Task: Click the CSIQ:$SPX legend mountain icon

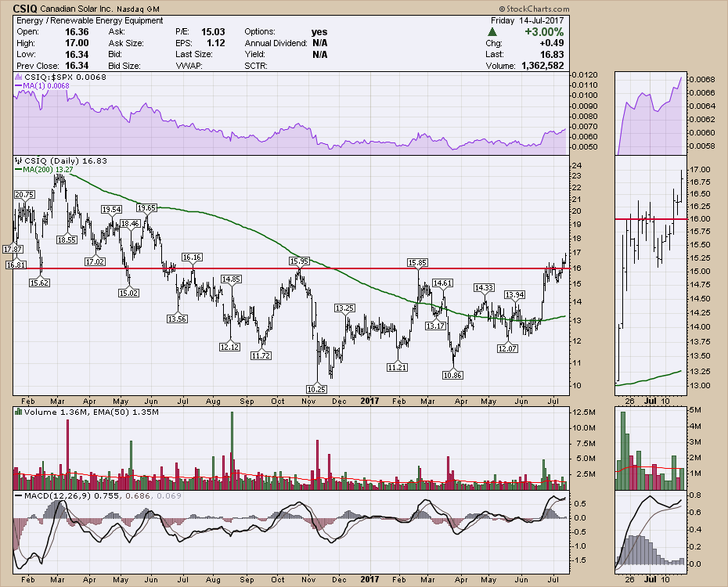Action: coord(19,77)
